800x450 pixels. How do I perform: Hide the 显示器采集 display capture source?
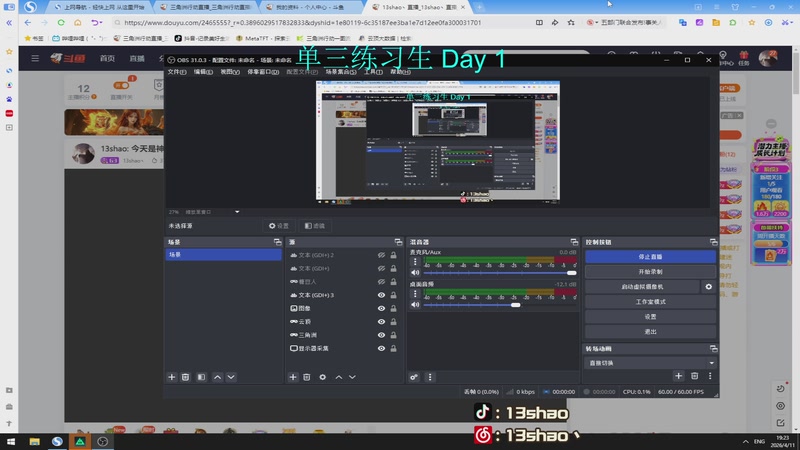(x=381, y=348)
